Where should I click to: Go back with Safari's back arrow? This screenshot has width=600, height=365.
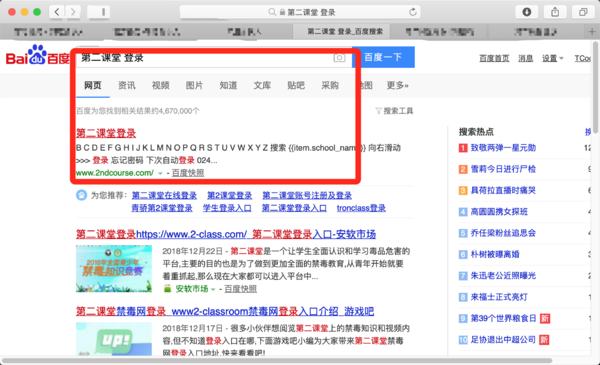pyautogui.click(x=57, y=12)
